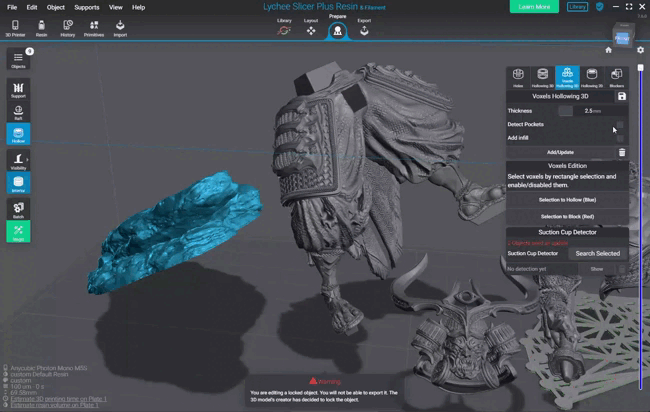Switch to the Library workspace
Screen dimensions: 650x412
pyautogui.click(x=284, y=27)
